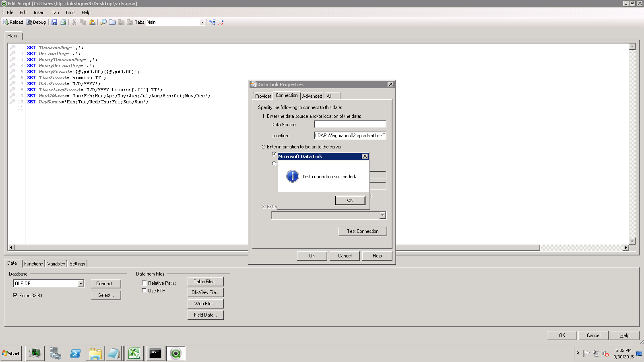Click Cancel in Data Link Properties dialog

(x=345, y=256)
